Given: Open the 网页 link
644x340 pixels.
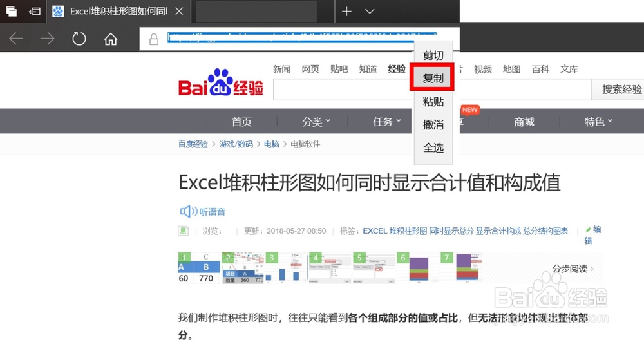Looking at the screenshot, I should [x=310, y=69].
